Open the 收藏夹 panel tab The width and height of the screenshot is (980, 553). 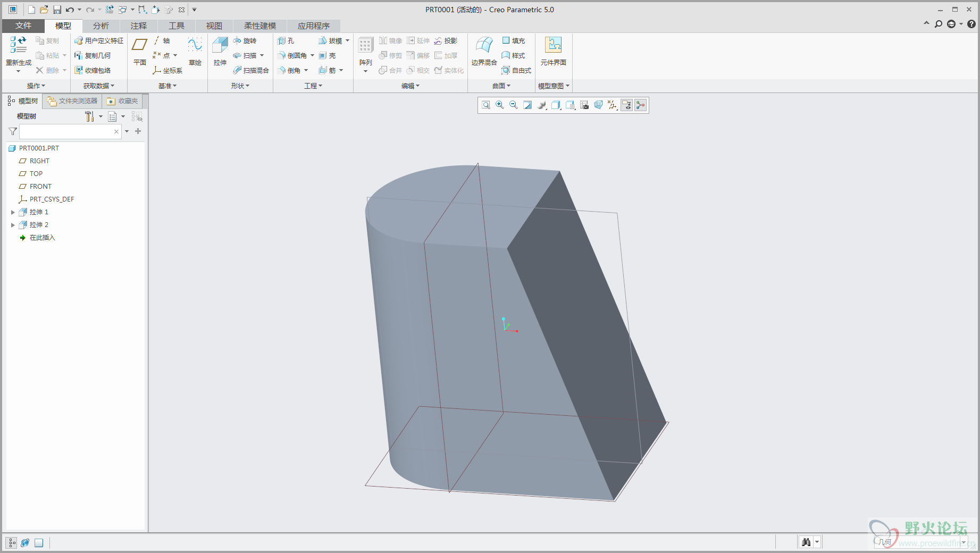pyautogui.click(x=122, y=101)
